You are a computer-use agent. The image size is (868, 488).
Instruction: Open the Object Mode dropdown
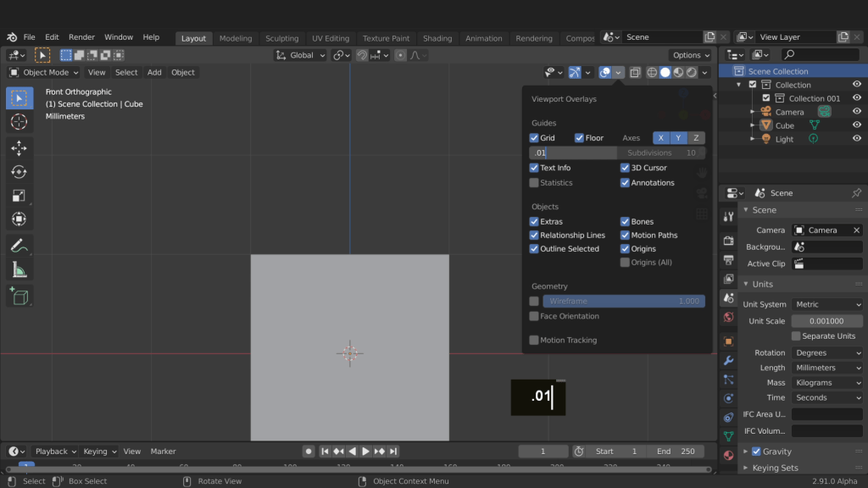[44, 73]
